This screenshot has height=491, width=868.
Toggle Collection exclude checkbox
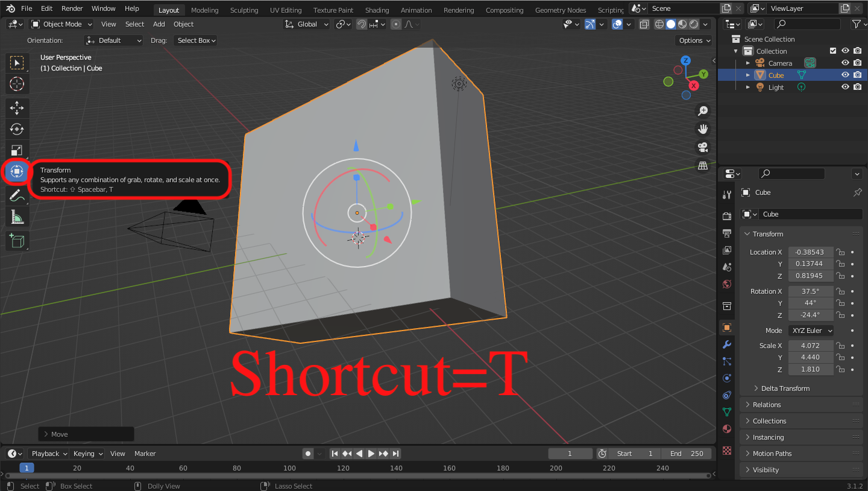[833, 51]
